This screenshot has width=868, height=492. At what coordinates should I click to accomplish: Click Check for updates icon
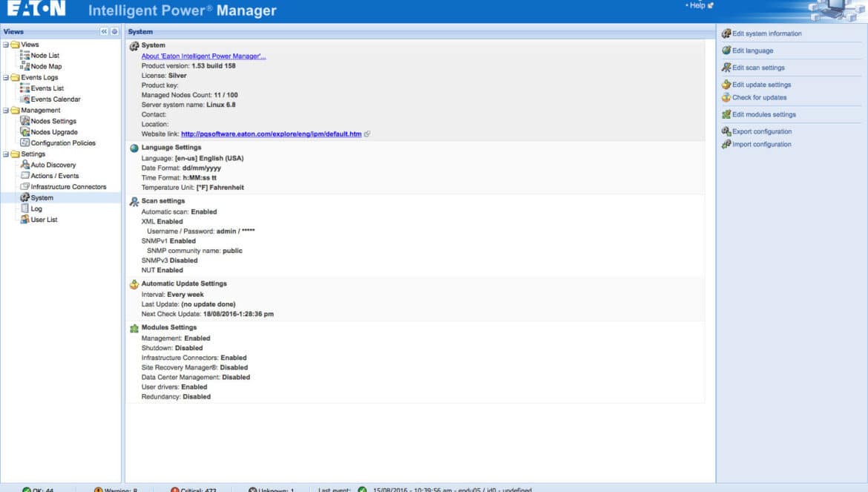(x=726, y=97)
